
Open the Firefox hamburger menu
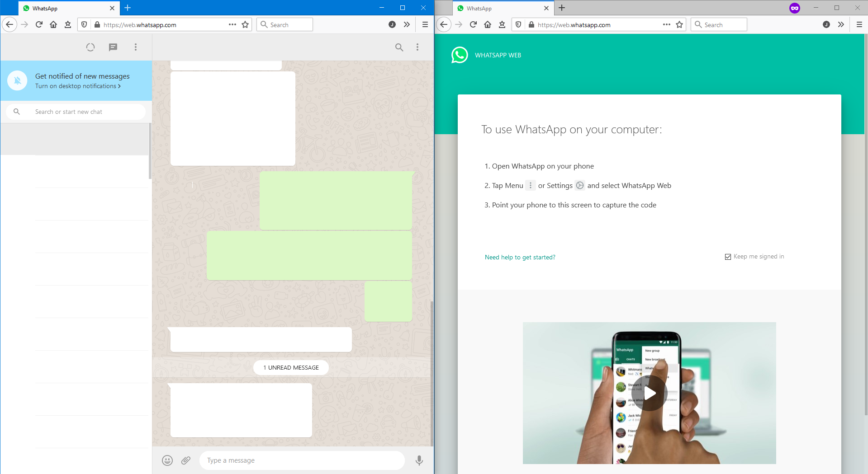coord(425,24)
